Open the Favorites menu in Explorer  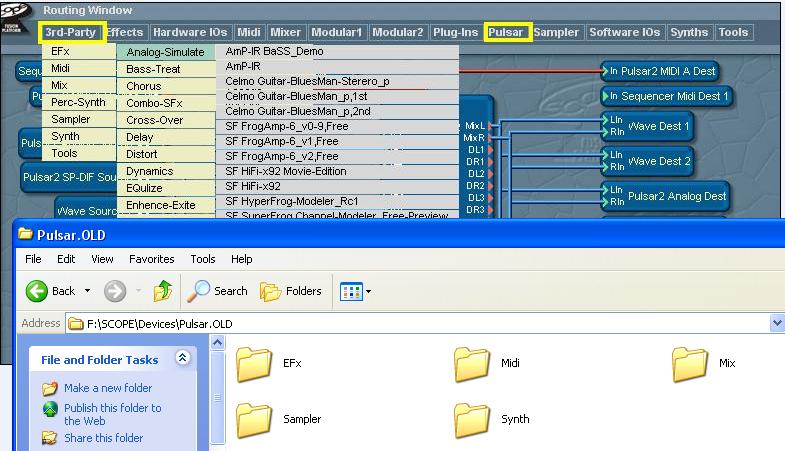[152, 259]
